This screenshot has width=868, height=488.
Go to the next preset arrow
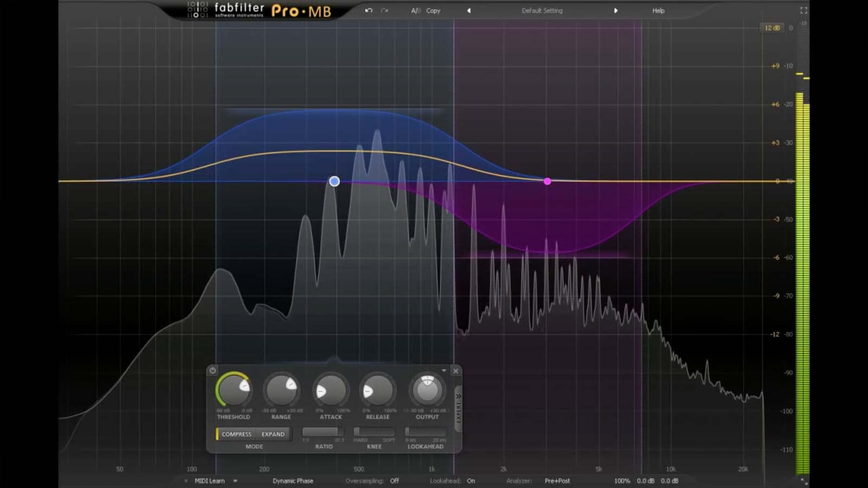click(x=616, y=10)
